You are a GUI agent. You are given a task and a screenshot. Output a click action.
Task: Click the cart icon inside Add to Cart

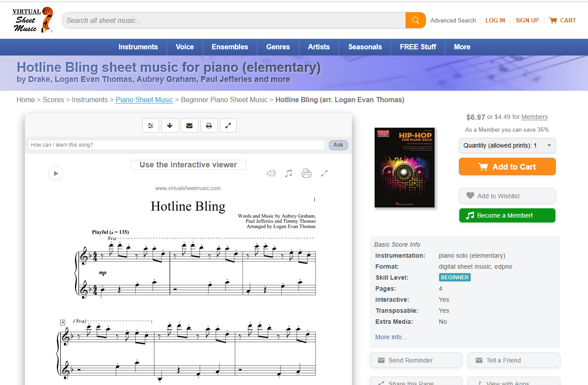(x=483, y=167)
